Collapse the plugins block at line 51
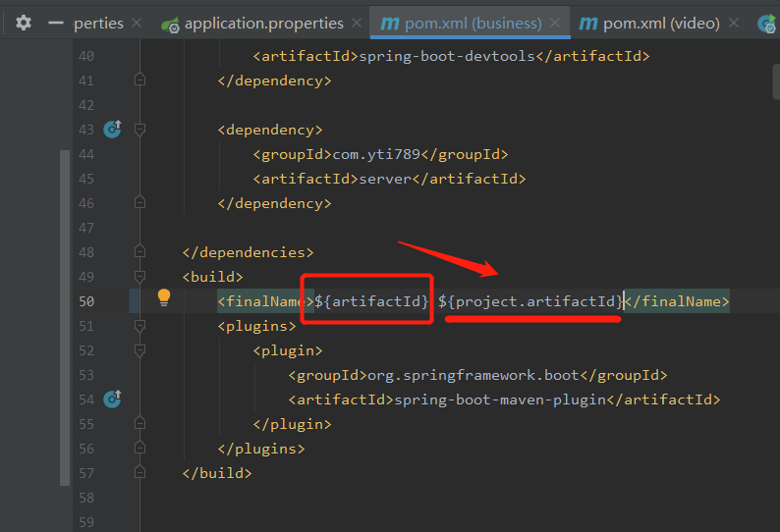Image resolution: width=780 pixels, height=532 pixels. pyautogui.click(x=139, y=326)
